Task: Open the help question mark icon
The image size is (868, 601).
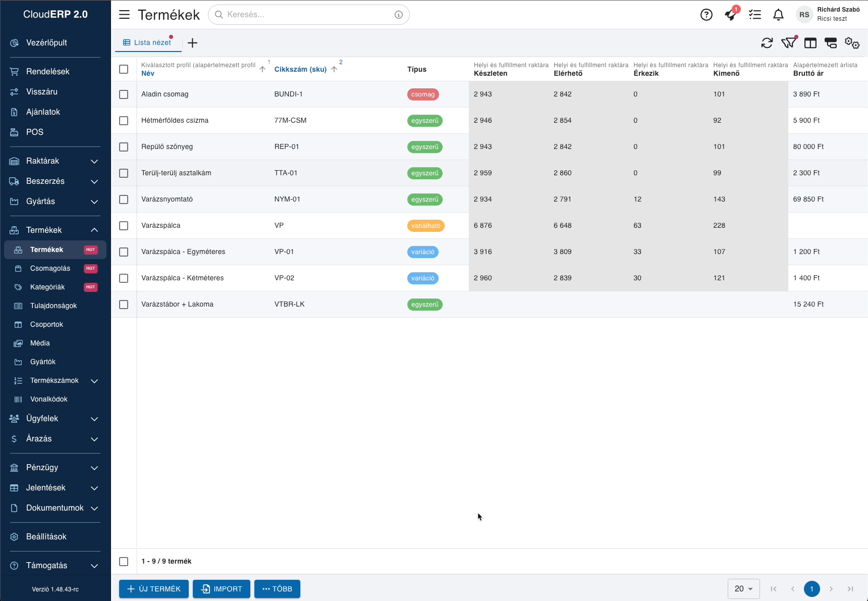Action: (x=707, y=15)
